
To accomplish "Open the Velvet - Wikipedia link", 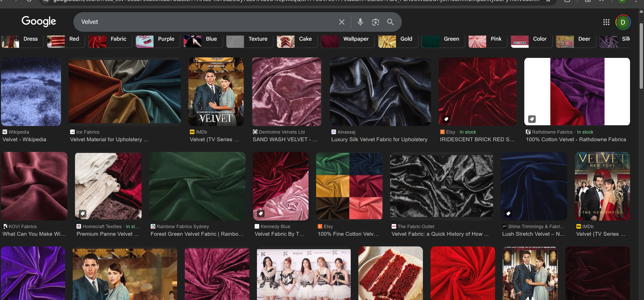I will [24, 139].
